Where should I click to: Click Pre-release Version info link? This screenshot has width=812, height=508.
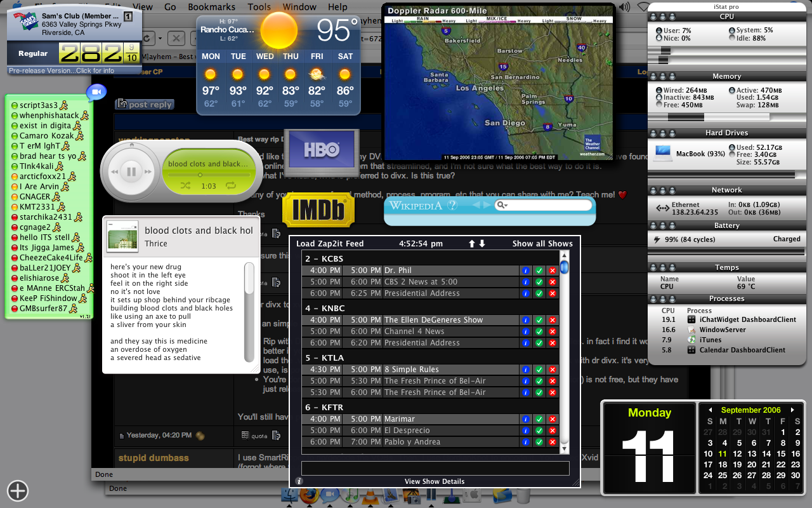[x=62, y=70]
